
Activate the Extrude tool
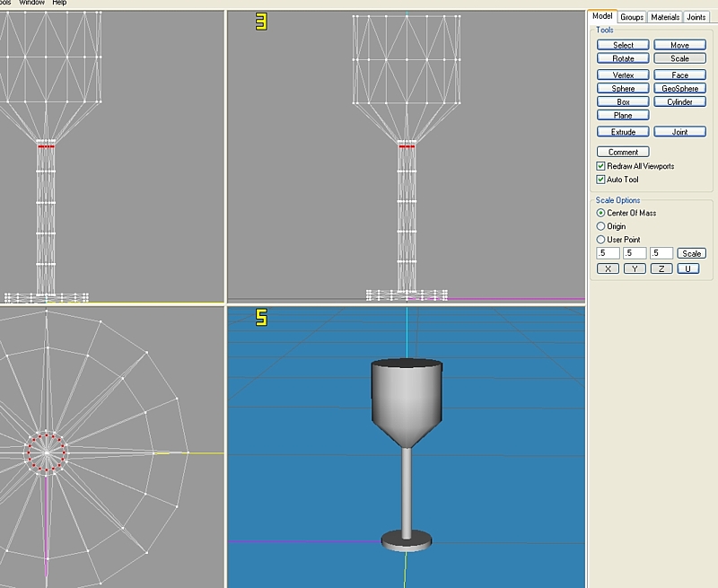[623, 132]
